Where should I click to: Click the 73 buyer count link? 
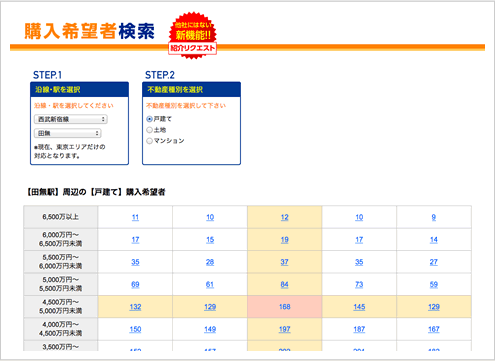point(359,284)
